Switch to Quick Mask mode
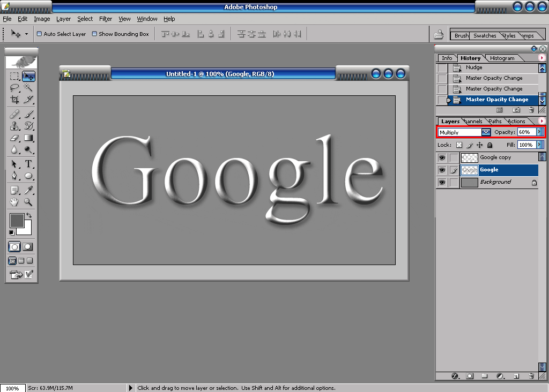549x392 pixels. tap(28, 247)
